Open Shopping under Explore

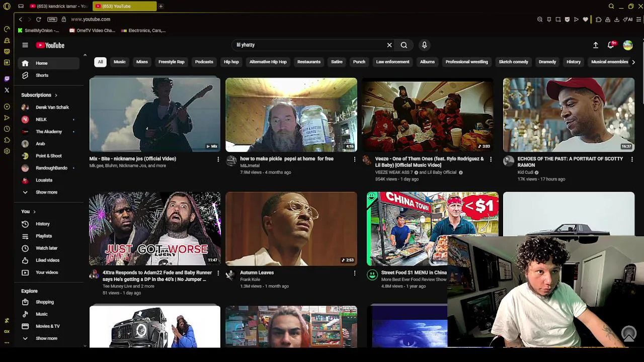[x=49, y=302]
